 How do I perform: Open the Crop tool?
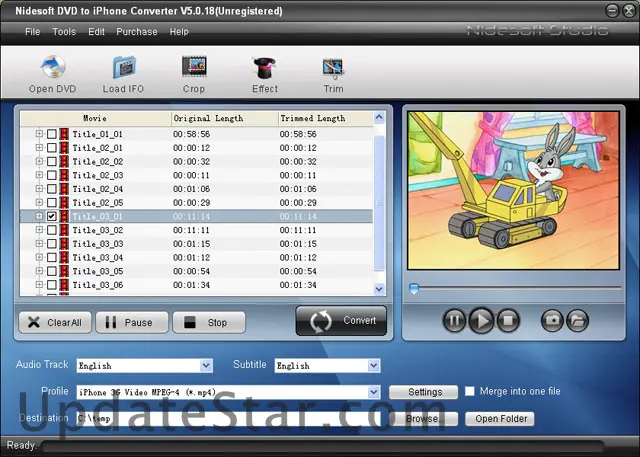tap(193, 69)
